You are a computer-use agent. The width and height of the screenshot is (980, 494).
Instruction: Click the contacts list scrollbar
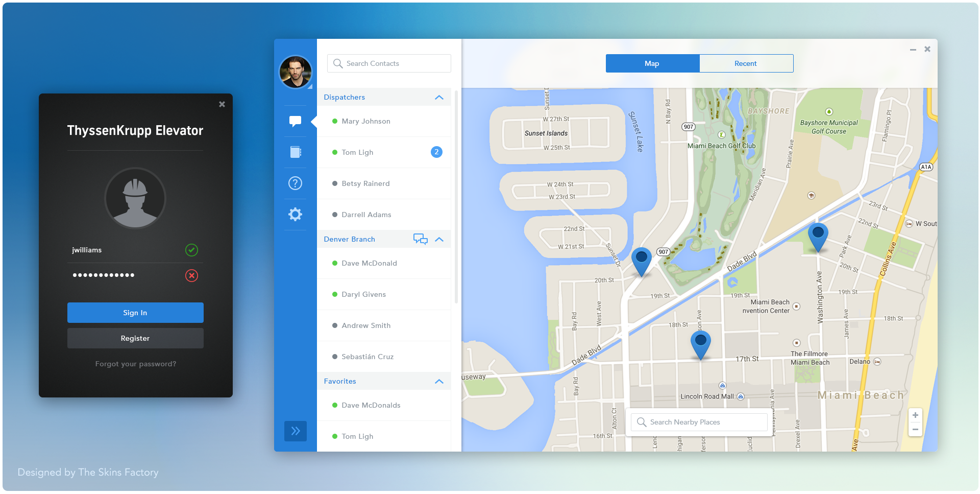click(x=456, y=197)
